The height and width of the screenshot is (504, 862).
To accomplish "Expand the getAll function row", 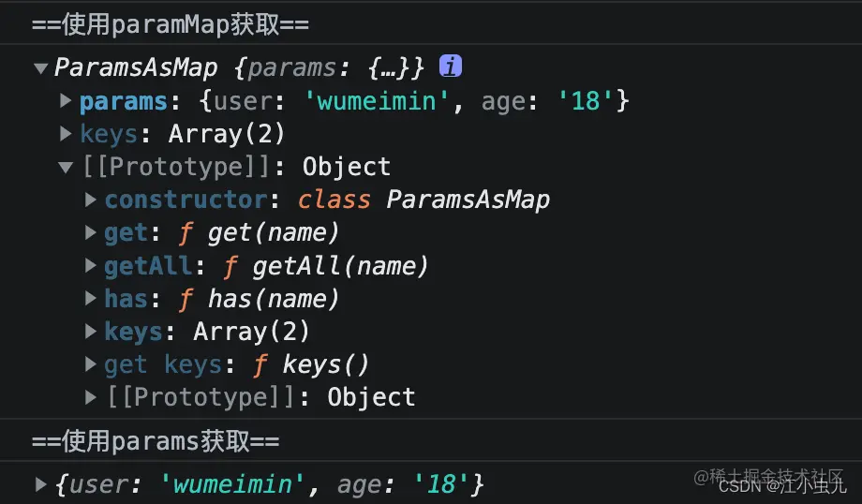I will coord(91,265).
